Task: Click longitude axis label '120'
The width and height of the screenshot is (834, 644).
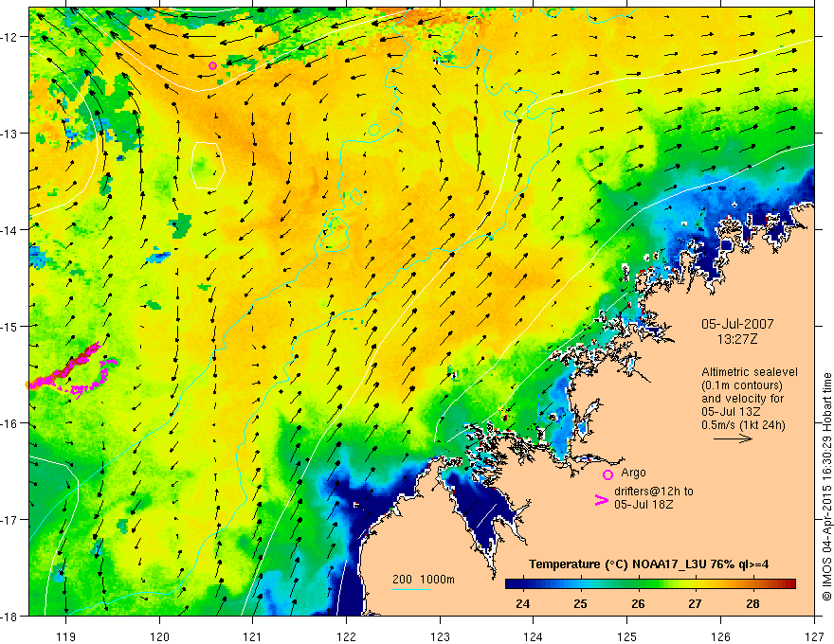Action: point(159,636)
